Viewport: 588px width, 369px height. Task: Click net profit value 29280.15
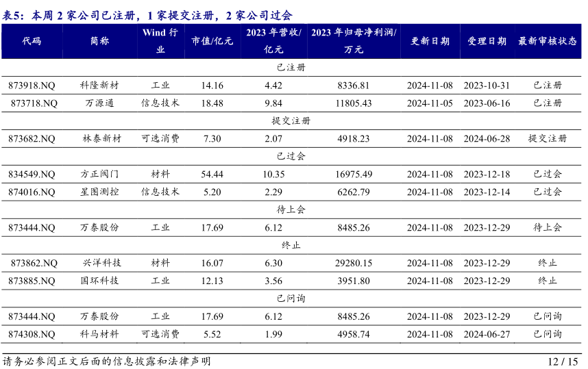354,263
